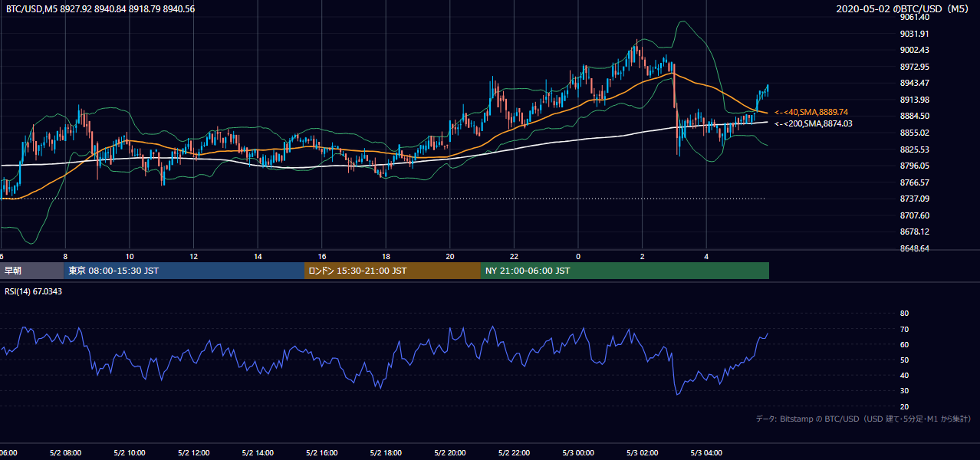Click price axis value 8707.60
980x460 pixels.
pyautogui.click(x=914, y=215)
